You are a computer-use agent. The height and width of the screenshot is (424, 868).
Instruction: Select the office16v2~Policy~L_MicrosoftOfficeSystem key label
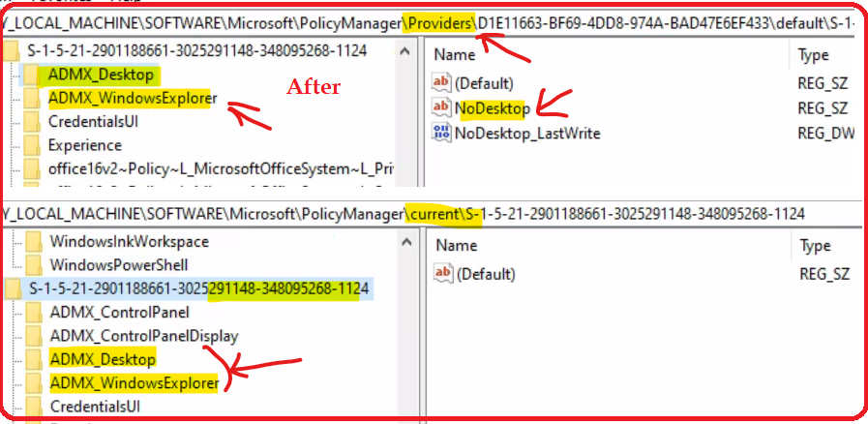point(221,168)
